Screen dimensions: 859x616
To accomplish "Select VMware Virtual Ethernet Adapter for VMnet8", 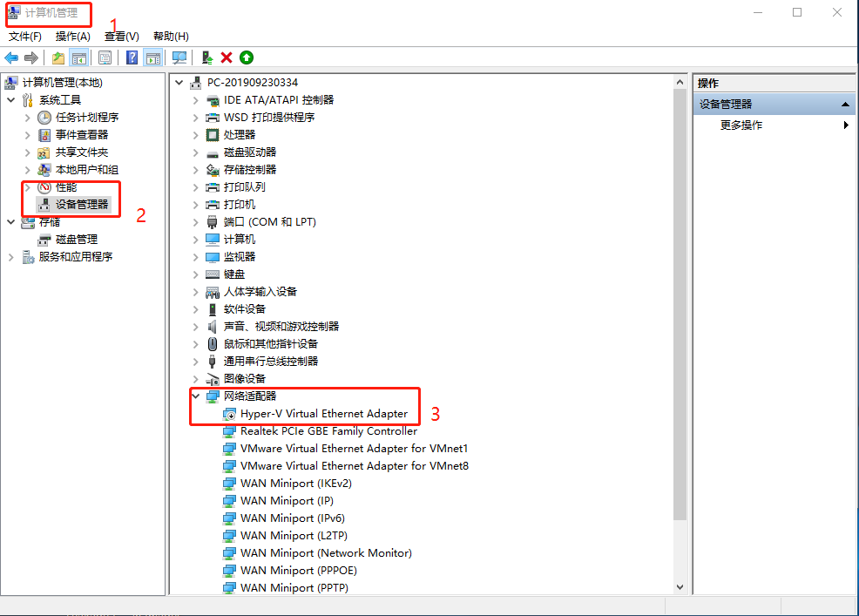I will tap(355, 466).
